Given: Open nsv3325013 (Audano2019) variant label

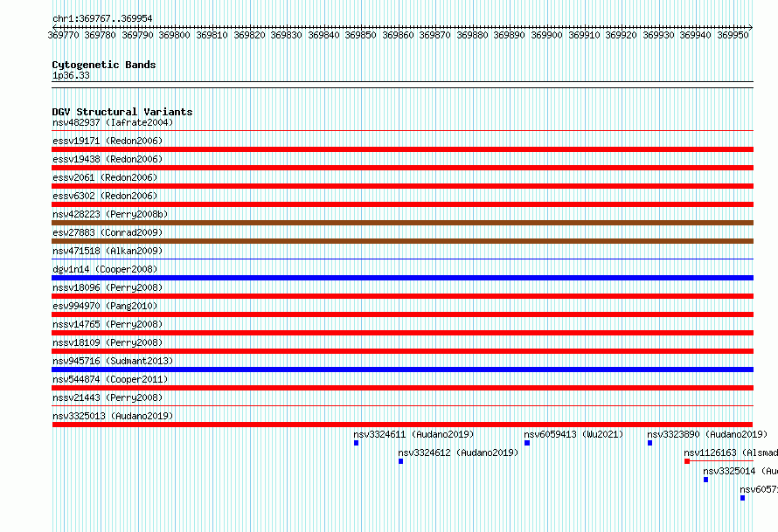Looking at the screenshot, I should [x=113, y=416].
